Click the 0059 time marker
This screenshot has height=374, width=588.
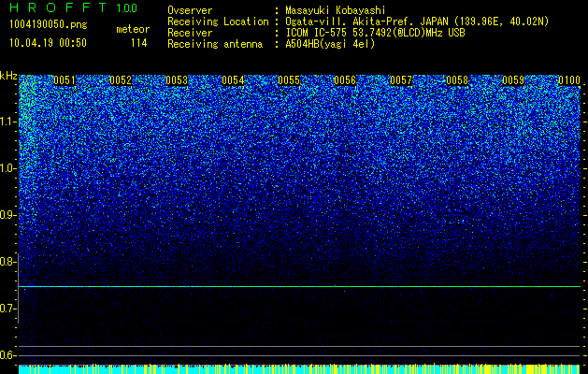513,80
